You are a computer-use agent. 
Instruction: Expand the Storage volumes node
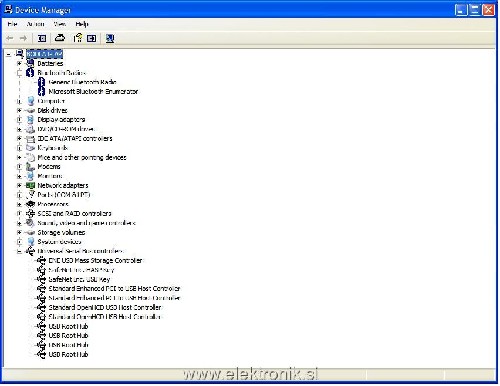coord(19,232)
